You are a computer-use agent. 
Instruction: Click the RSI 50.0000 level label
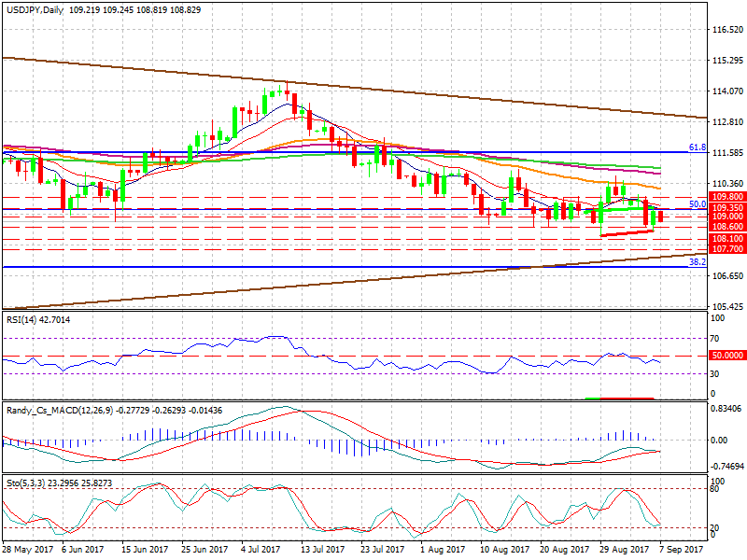(x=727, y=356)
